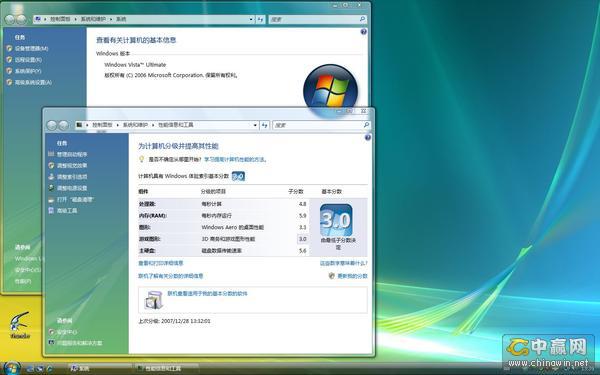Click the 高级工具 advanced tools icon
Viewport: 600px width, 375px height.
[51, 210]
